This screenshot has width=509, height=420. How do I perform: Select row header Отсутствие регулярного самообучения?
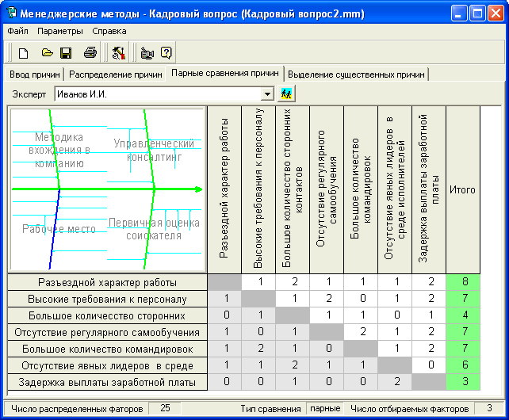click(107, 332)
